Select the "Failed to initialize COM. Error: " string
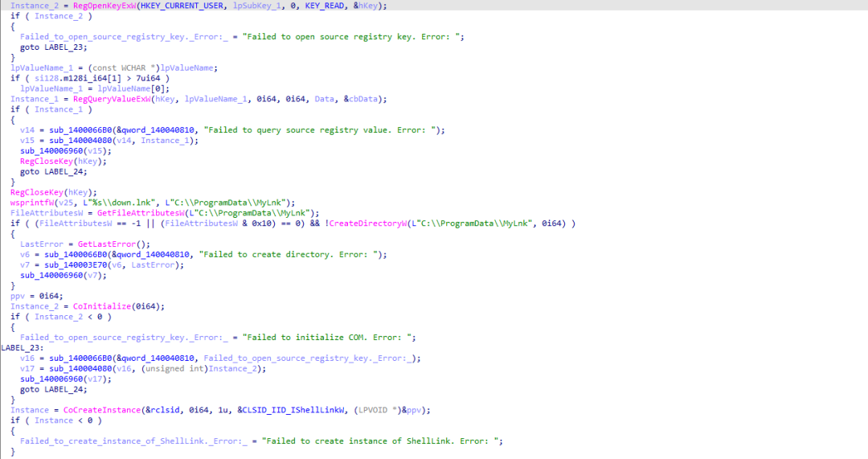The image size is (868, 459). (x=326, y=337)
